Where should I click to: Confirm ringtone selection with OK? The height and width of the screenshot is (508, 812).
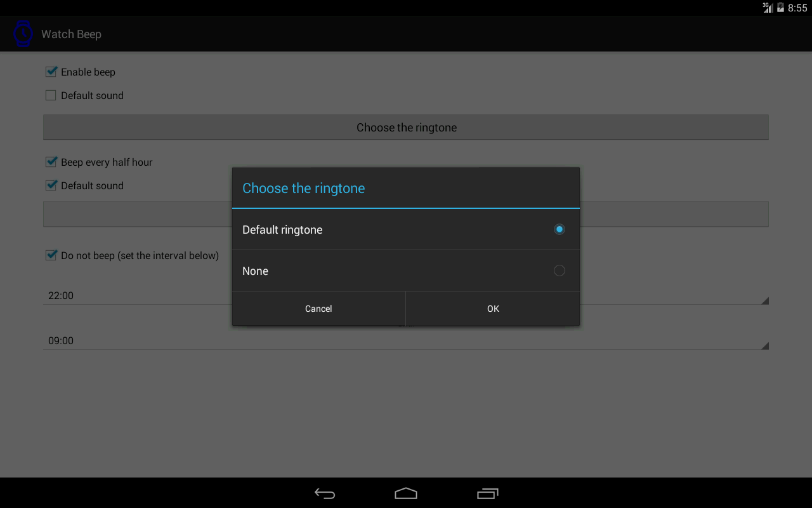pyautogui.click(x=493, y=309)
